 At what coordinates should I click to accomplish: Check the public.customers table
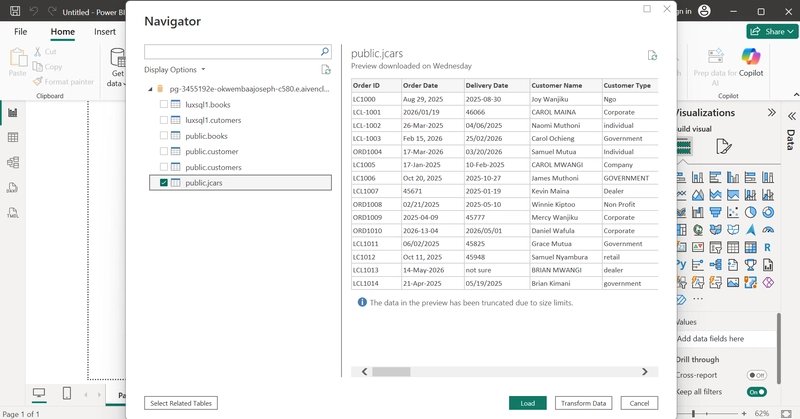coord(164,166)
